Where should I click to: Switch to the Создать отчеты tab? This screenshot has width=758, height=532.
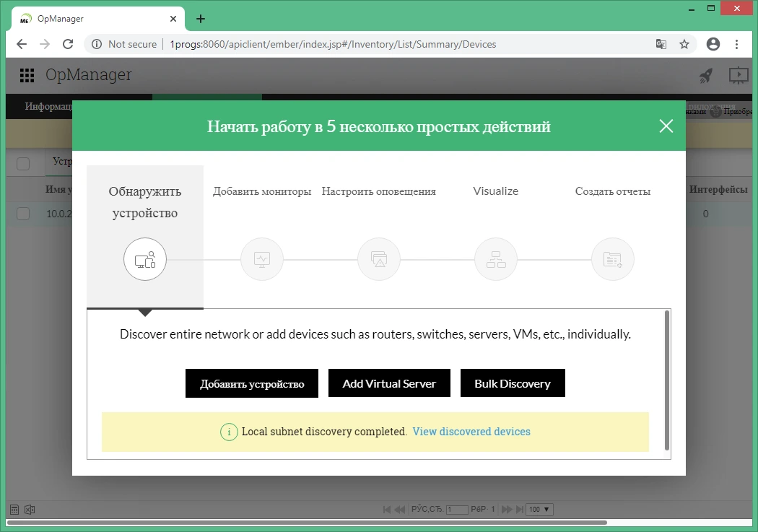click(x=613, y=191)
